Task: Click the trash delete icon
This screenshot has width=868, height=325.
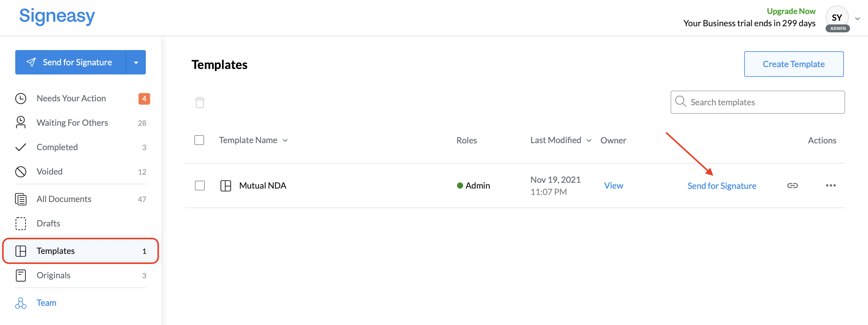Action: [x=200, y=103]
